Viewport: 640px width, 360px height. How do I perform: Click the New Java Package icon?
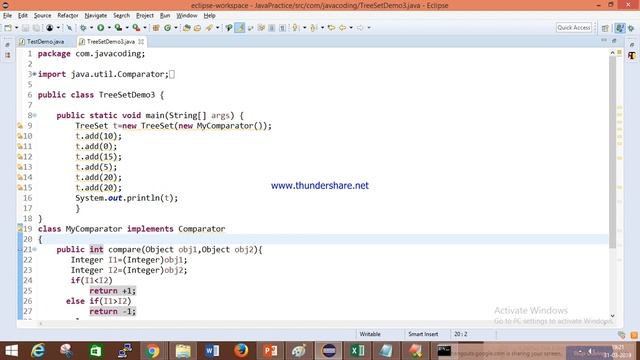(x=156, y=28)
